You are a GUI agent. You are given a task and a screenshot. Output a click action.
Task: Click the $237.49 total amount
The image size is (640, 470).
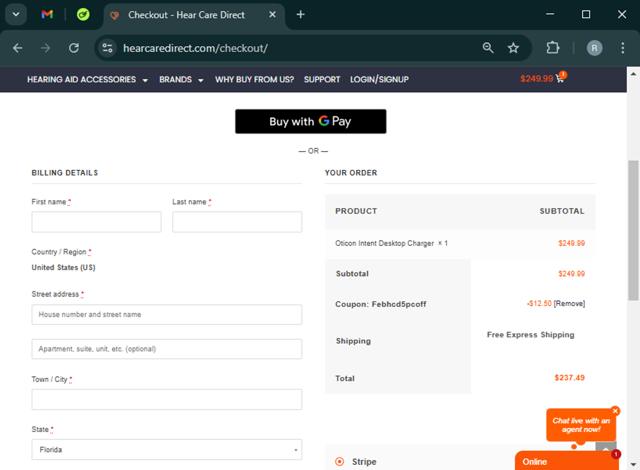tap(569, 378)
